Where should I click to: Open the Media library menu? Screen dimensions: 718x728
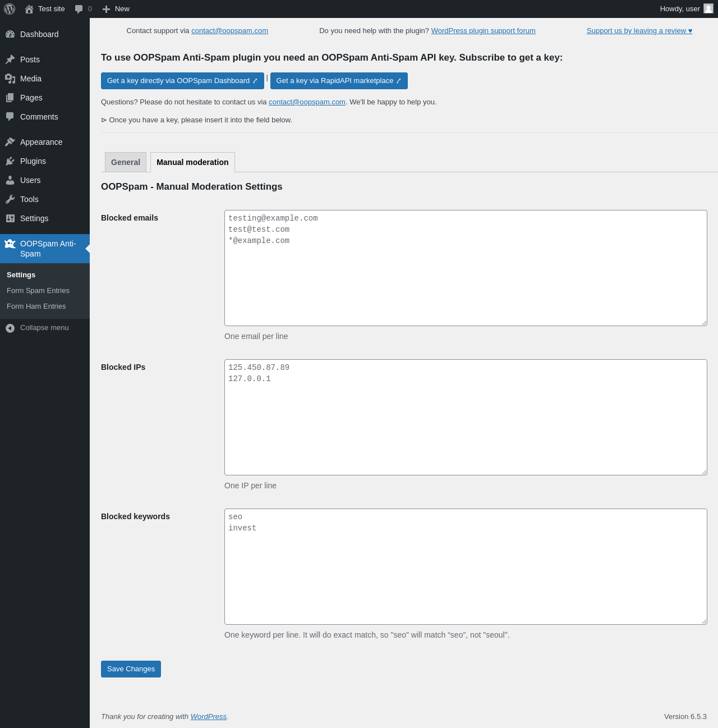tap(45, 79)
